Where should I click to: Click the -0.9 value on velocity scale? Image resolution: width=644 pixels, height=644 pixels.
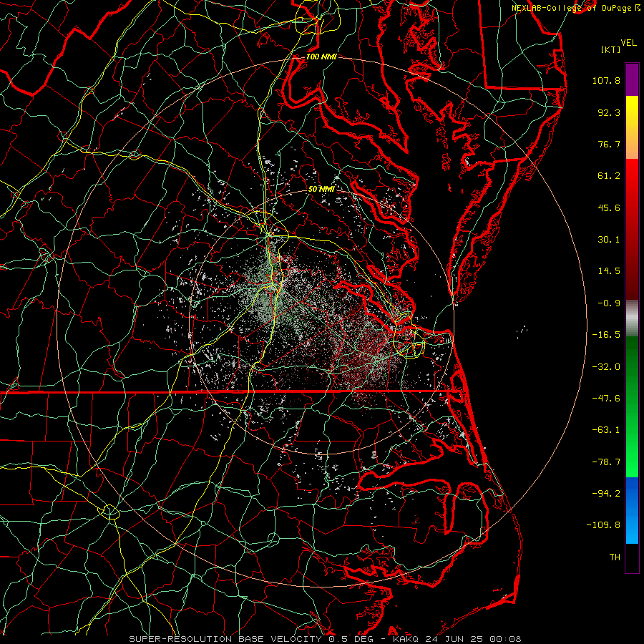(609, 303)
